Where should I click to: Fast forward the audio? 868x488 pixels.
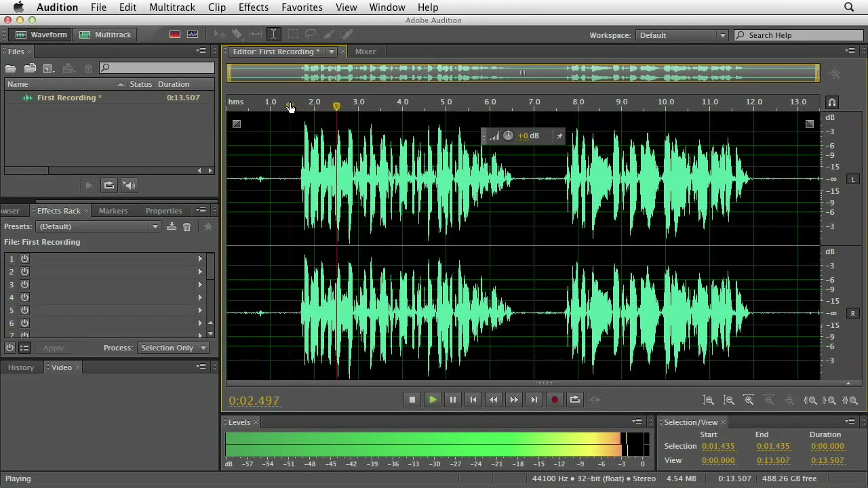(x=513, y=400)
